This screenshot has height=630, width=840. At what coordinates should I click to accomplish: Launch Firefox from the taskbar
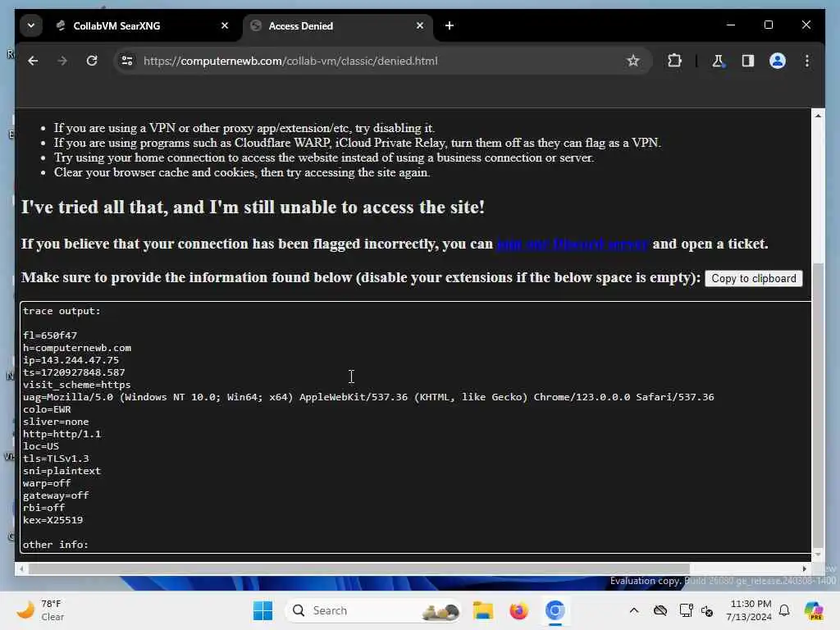pos(518,610)
